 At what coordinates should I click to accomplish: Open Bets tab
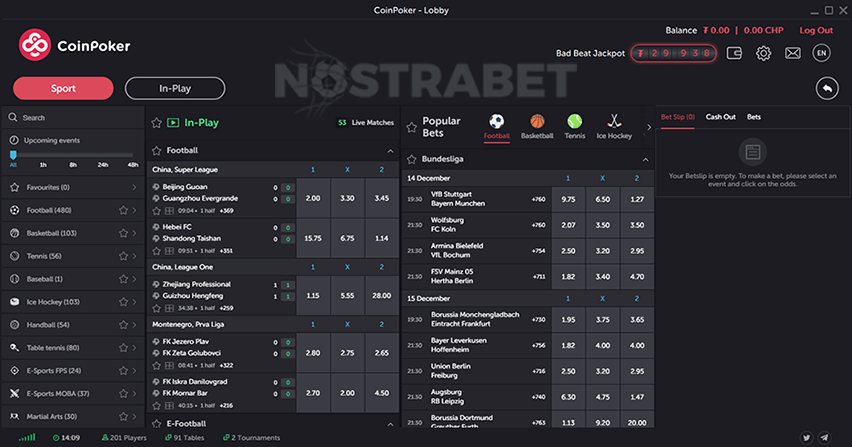click(x=754, y=117)
